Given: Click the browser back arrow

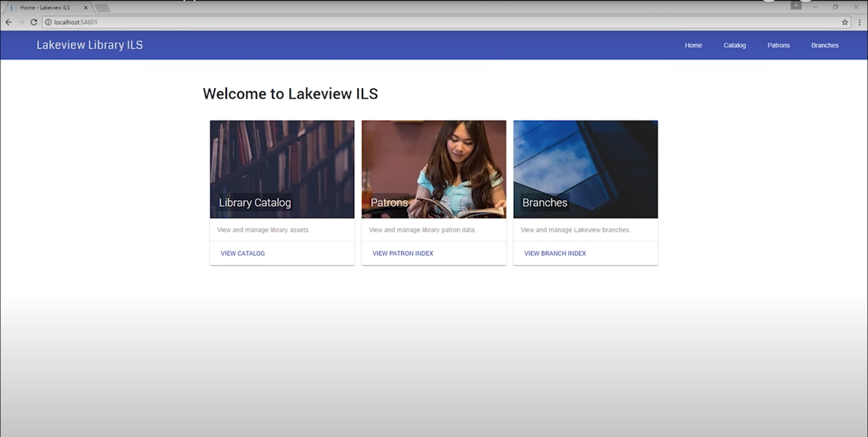Looking at the screenshot, I should tap(8, 22).
